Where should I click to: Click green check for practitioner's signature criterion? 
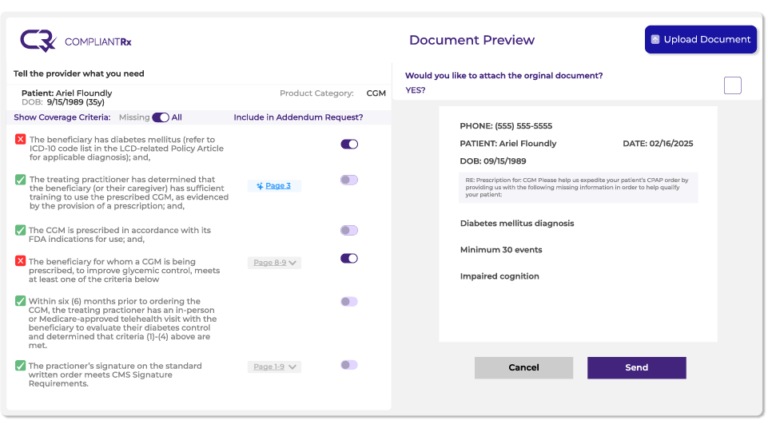21,365
